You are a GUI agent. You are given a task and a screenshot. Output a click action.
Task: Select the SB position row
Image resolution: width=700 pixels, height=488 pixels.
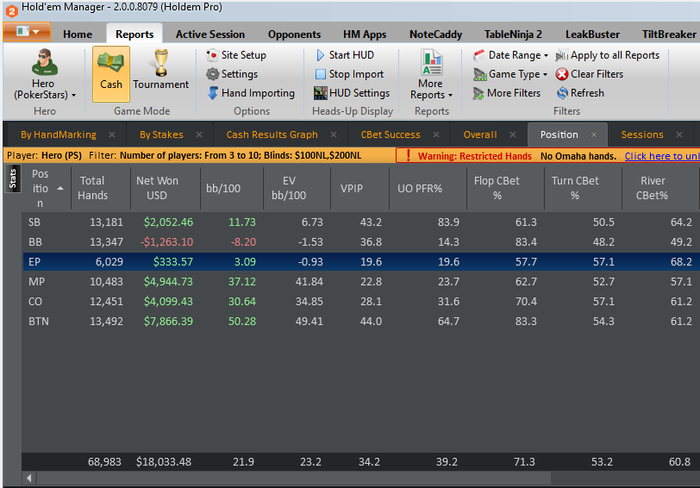pos(361,222)
